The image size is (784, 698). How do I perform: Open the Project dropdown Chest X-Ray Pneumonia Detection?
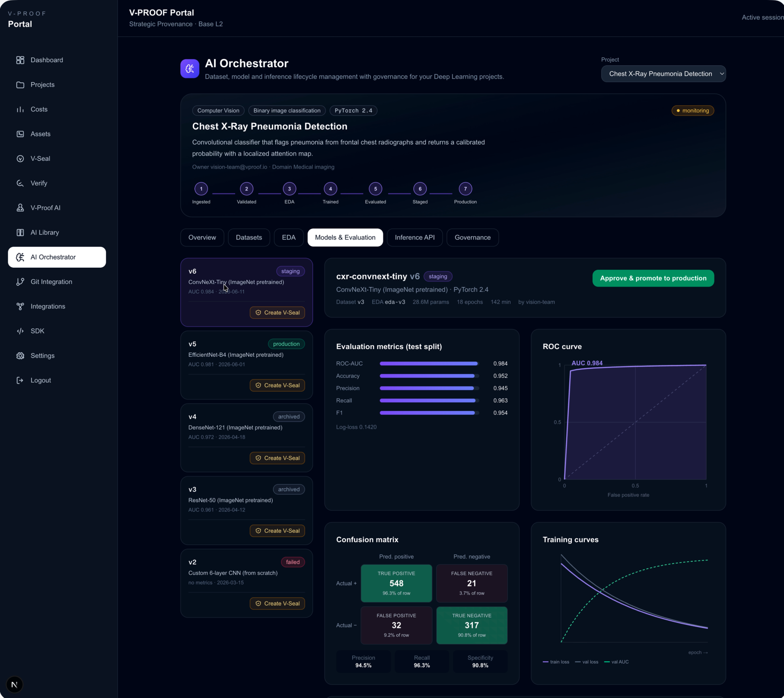(x=663, y=74)
